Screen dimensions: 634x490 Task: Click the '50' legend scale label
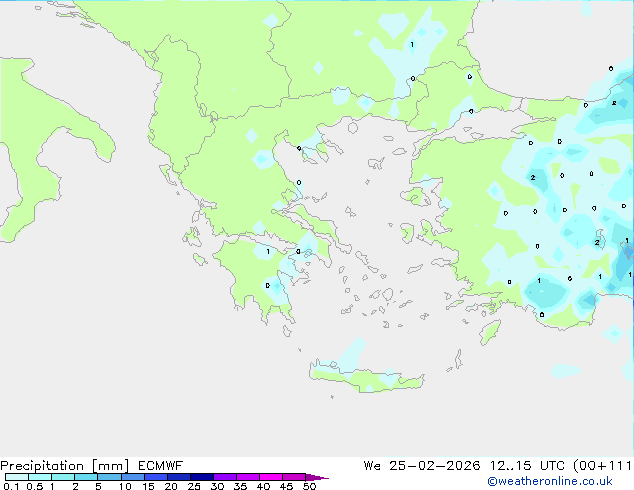(x=310, y=486)
